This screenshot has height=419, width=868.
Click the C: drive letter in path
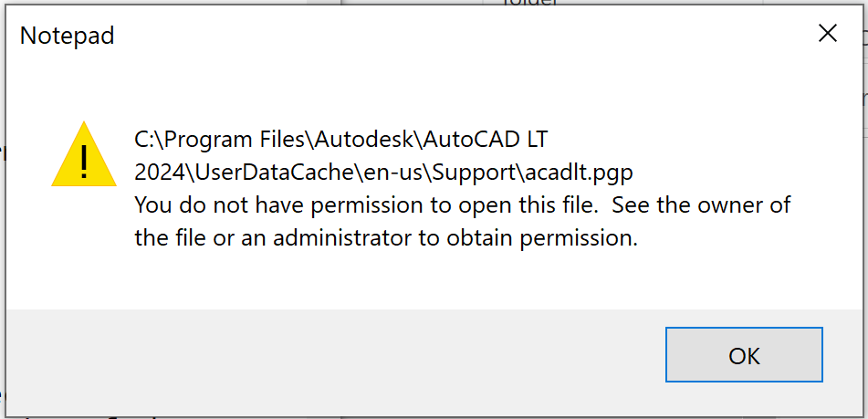tap(145, 139)
